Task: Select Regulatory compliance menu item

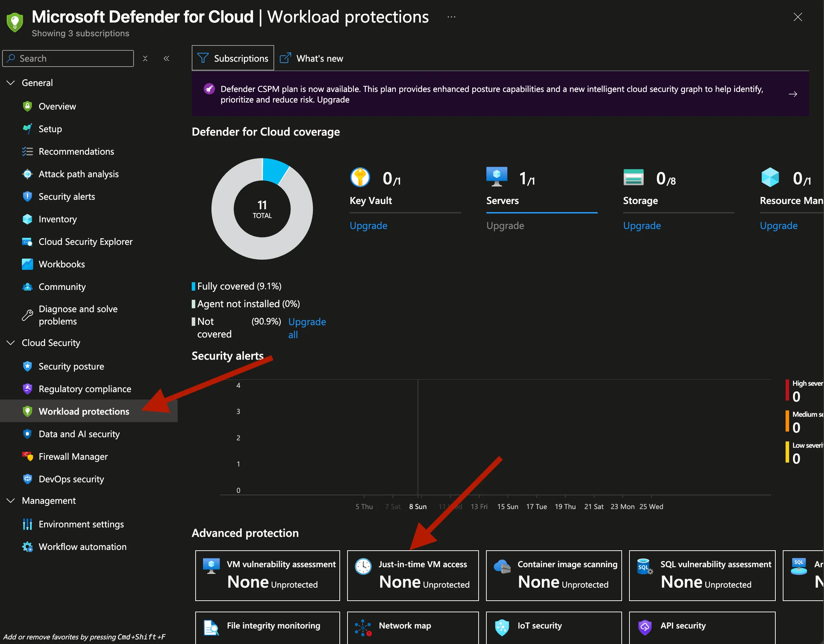Action: pos(85,389)
